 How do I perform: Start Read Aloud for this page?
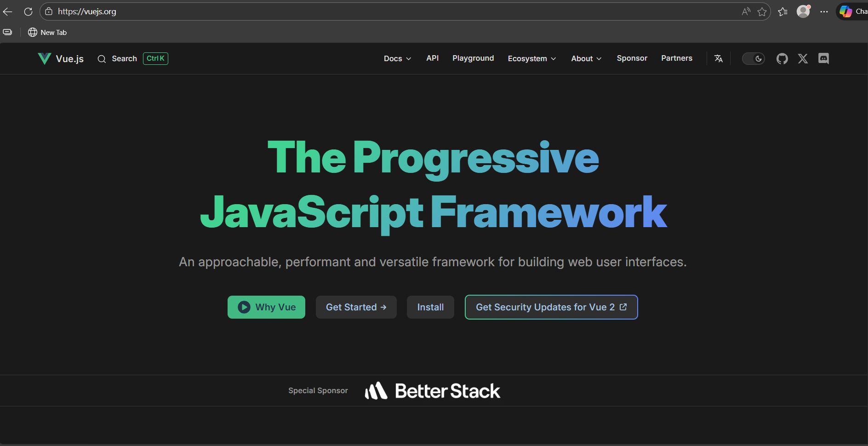pyautogui.click(x=746, y=11)
